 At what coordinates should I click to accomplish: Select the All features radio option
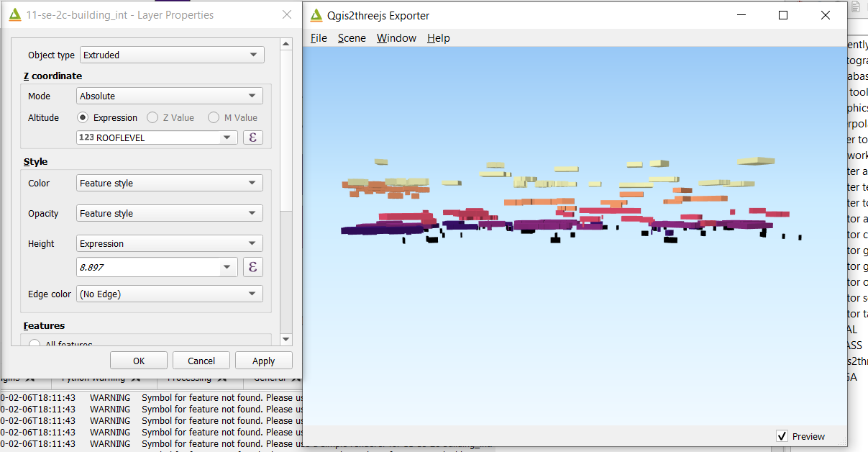(x=35, y=344)
